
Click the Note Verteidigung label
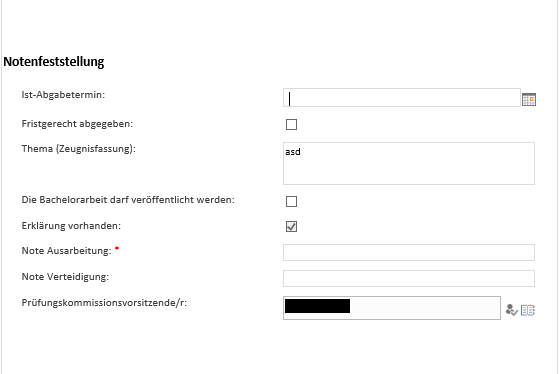tap(65, 277)
